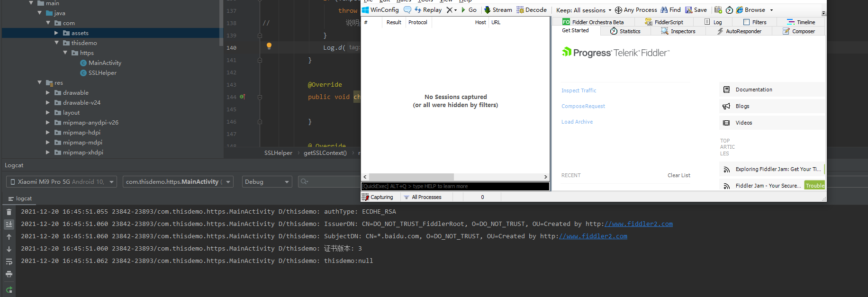The image size is (868, 297).
Task: Open the com.thisdemo.https process dropdown
Action: (178, 182)
